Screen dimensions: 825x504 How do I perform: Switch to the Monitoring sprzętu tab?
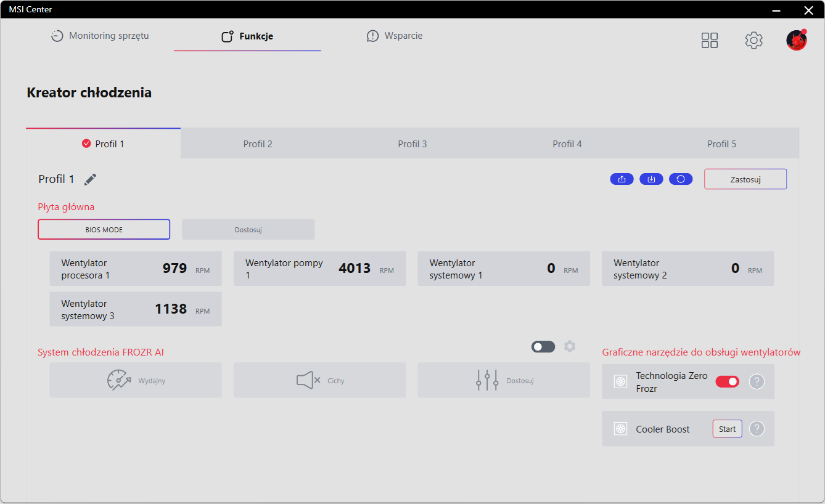point(100,36)
